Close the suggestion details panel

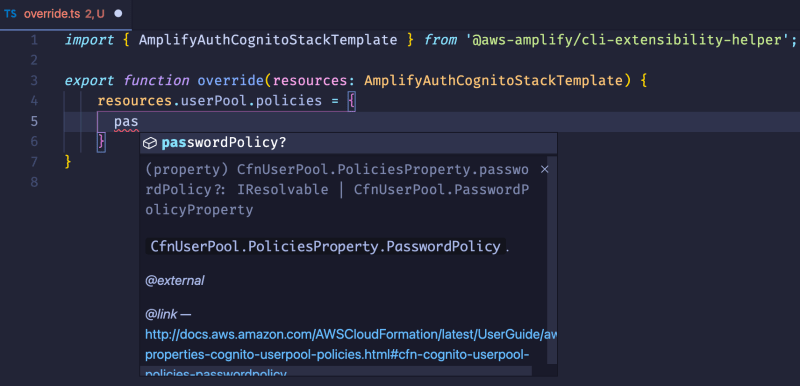pyautogui.click(x=544, y=169)
